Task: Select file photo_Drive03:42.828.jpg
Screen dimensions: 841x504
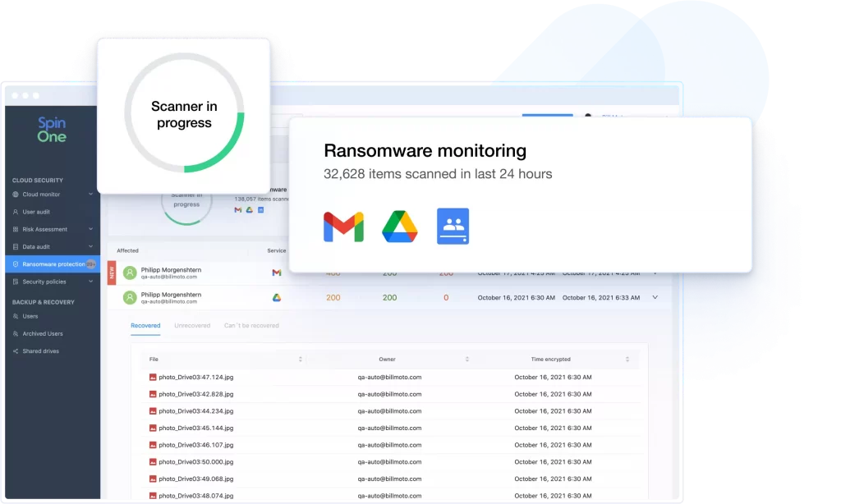Action: pyautogui.click(x=195, y=394)
